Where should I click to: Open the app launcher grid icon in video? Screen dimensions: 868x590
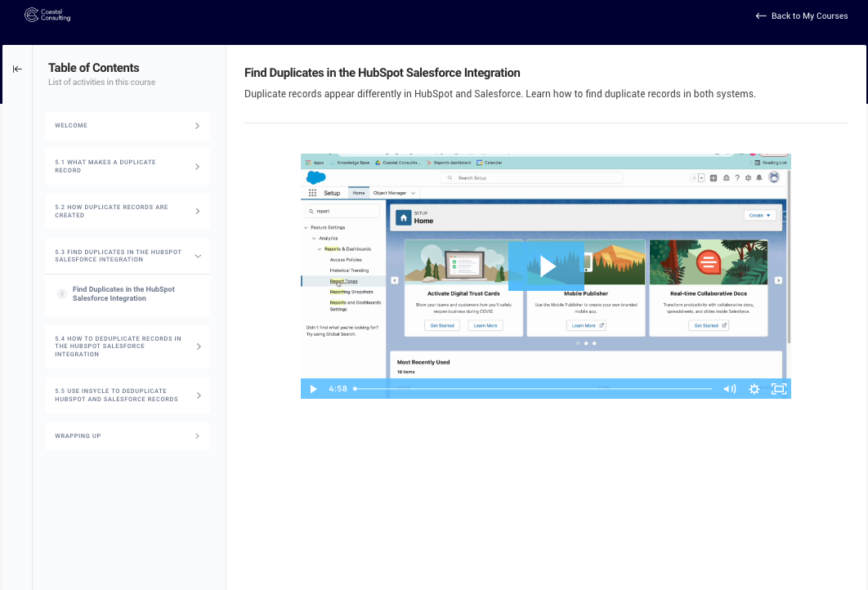[x=313, y=193]
